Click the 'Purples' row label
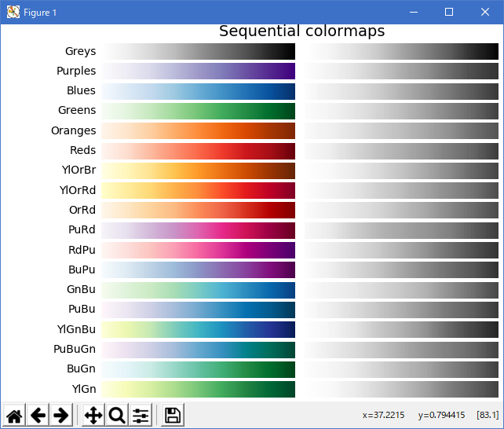 pyautogui.click(x=76, y=71)
